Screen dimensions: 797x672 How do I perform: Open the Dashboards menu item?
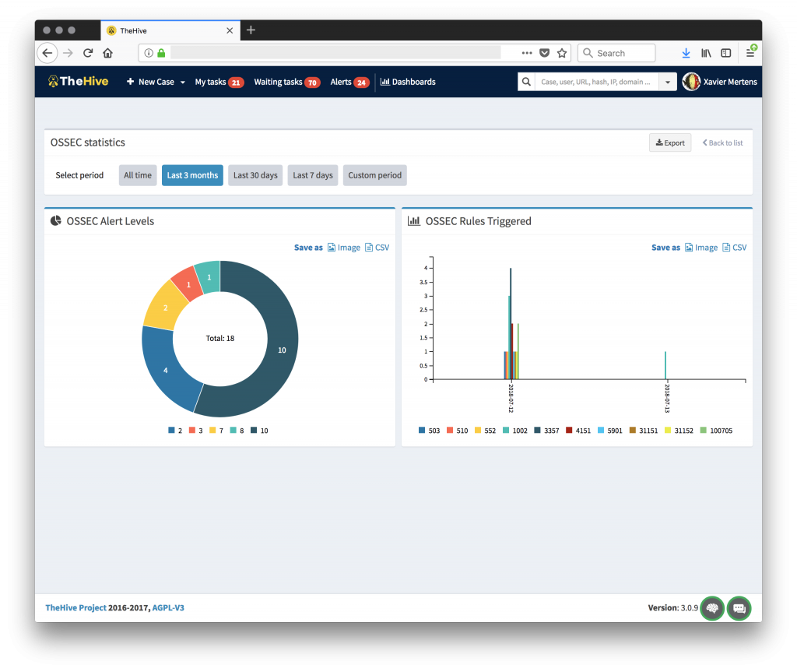click(408, 82)
